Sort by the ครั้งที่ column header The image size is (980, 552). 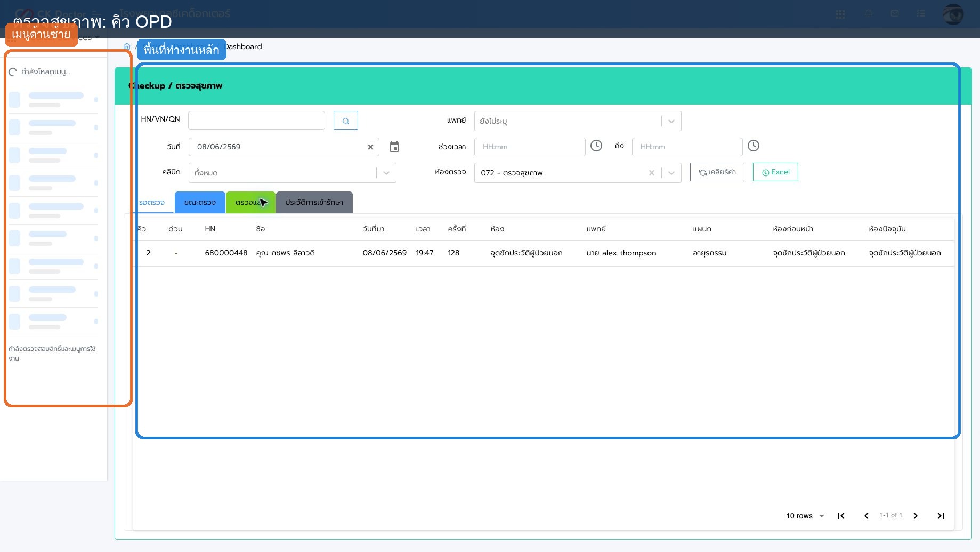click(x=457, y=229)
